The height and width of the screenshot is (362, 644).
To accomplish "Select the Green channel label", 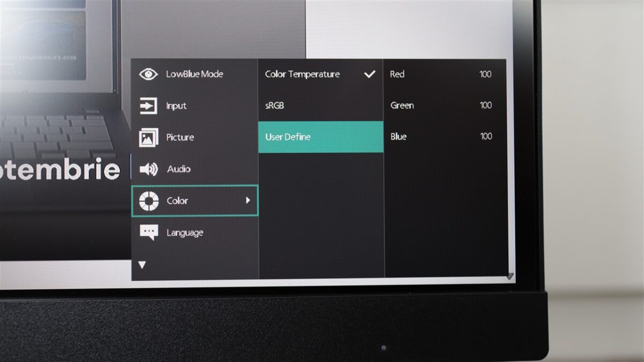I will pyautogui.click(x=402, y=105).
